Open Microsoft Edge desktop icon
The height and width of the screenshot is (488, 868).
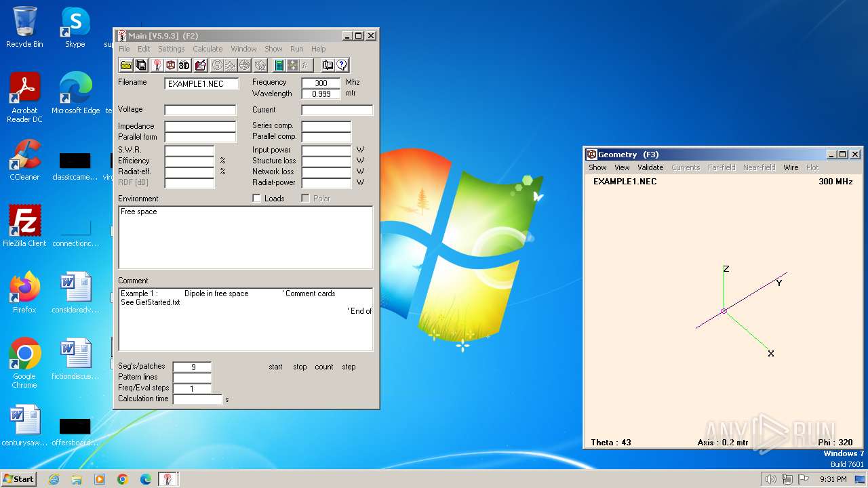(75, 94)
